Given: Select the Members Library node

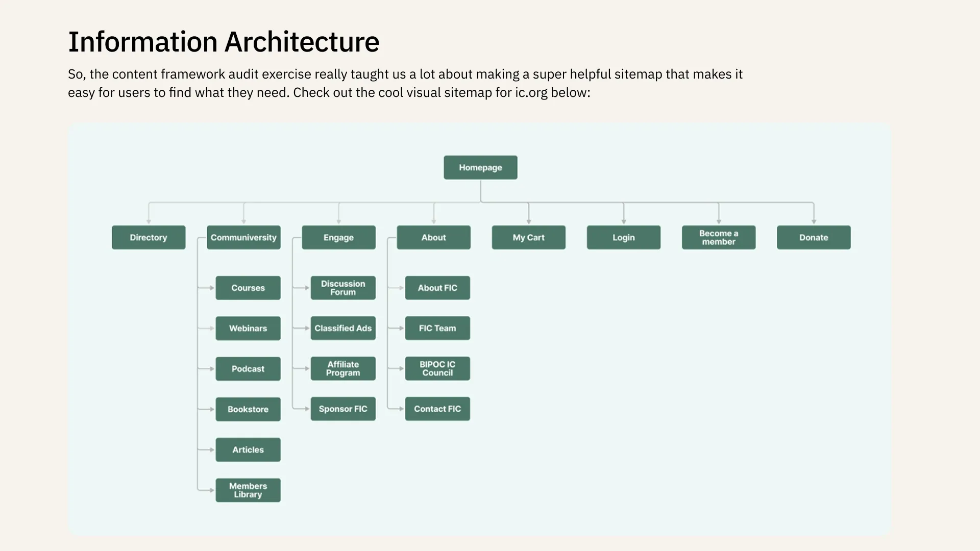Looking at the screenshot, I should [248, 490].
